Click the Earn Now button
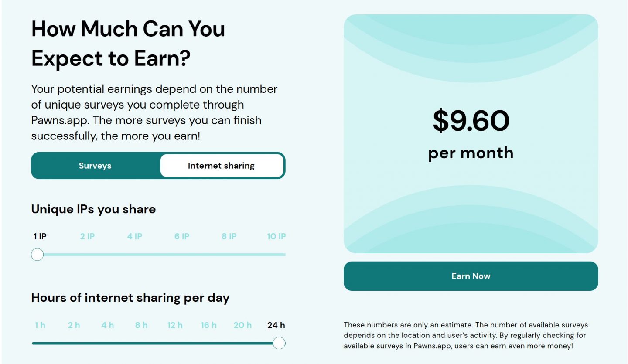This screenshot has width=628, height=364. coord(471,276)
